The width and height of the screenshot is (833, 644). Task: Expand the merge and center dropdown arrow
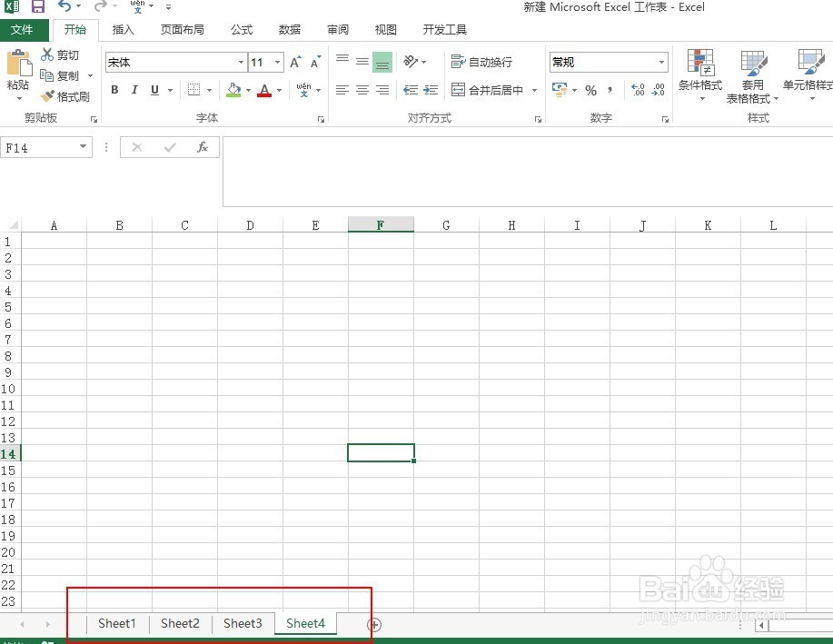534,90
